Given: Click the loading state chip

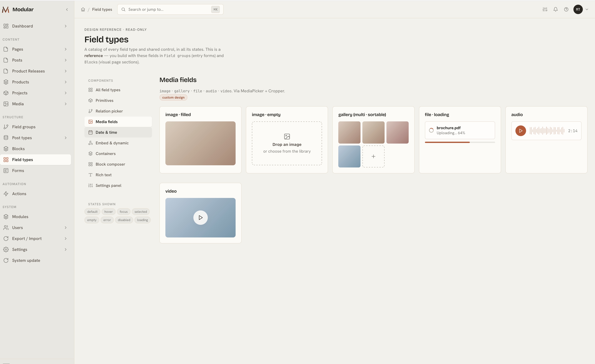Looking at the screenshot, I should pyautogui.click(x=142, y=220).
